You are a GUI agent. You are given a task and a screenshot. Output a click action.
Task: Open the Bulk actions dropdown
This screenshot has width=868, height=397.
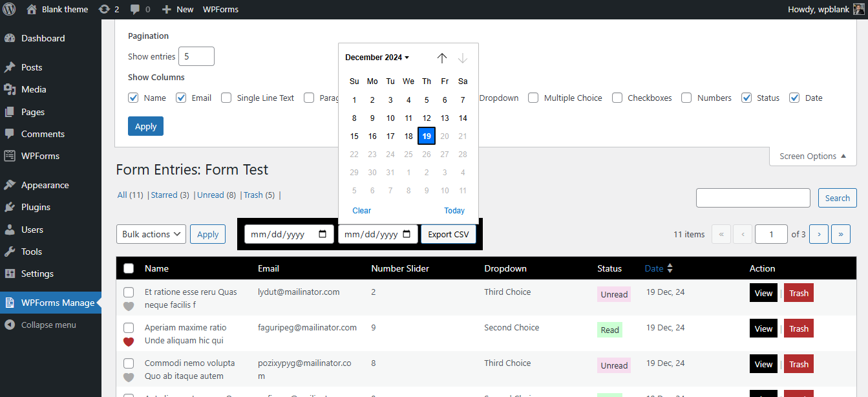pos(151,234)
